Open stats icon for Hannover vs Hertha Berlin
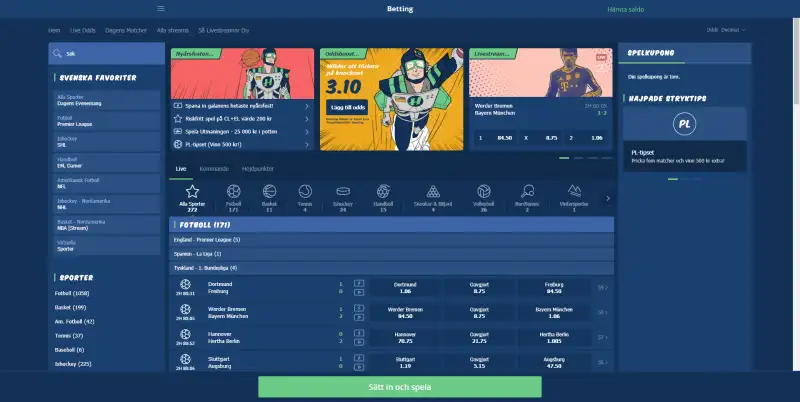 pos(359,333)
